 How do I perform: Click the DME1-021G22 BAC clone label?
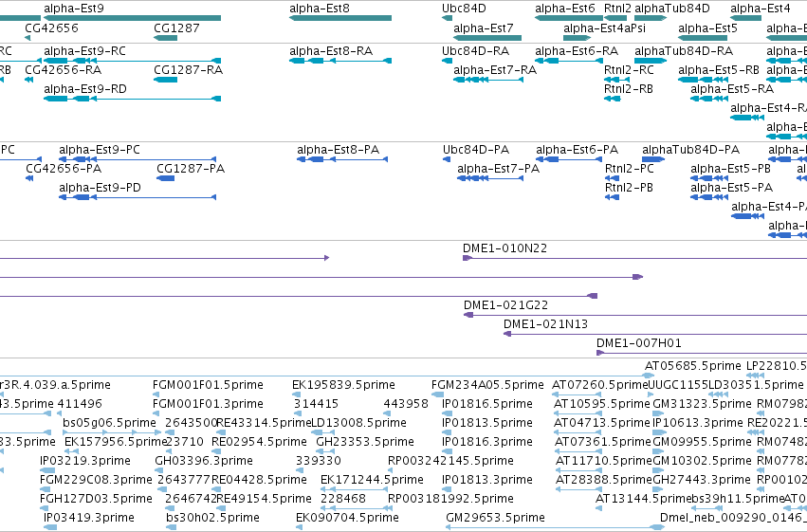tap(506, 305)
